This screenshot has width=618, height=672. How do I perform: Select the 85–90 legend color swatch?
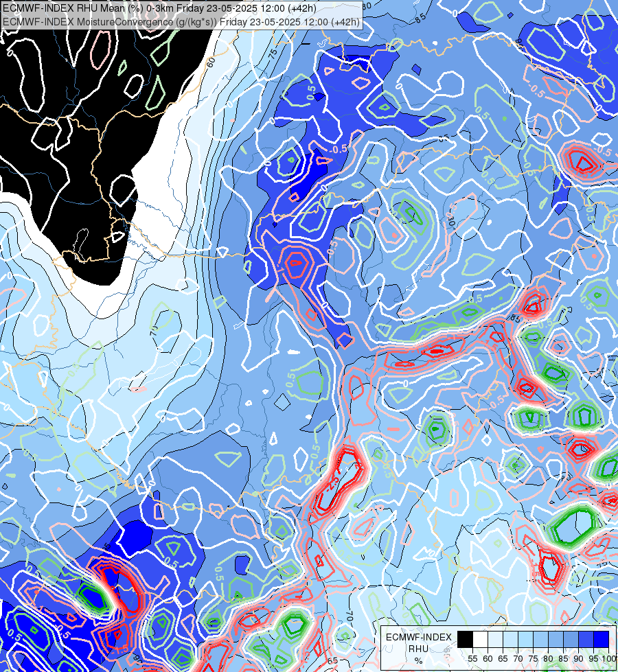[571, 640]
